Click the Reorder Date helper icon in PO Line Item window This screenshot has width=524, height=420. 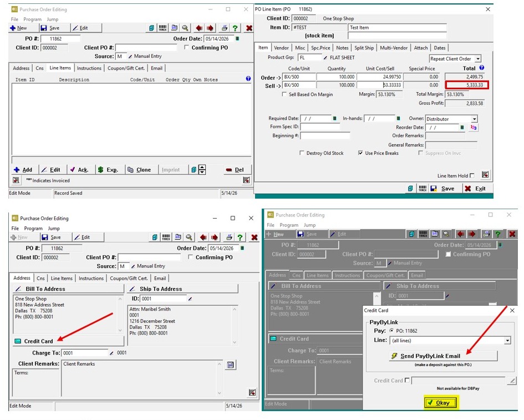pyautogui.click(x=473, y=128)
